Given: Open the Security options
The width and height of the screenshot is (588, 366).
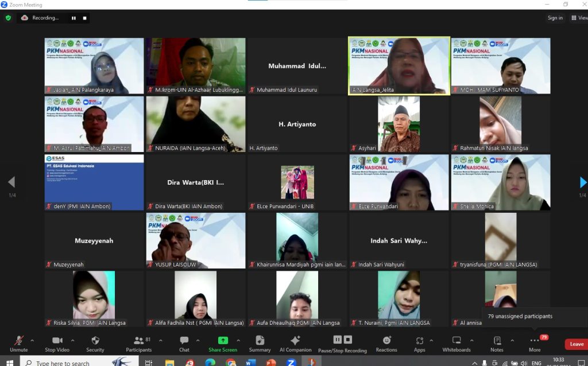Looking at the screenshot, I should point(95,343).
